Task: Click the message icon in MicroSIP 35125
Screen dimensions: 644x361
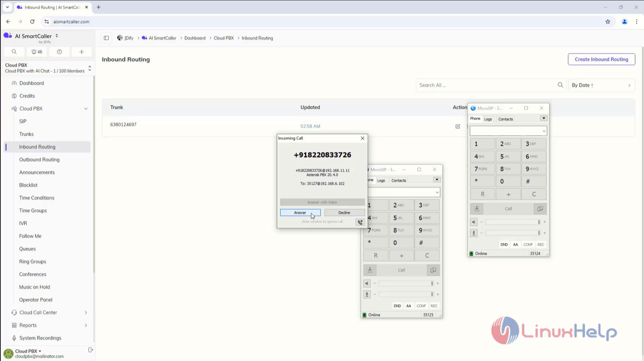Action: (433, 270)
